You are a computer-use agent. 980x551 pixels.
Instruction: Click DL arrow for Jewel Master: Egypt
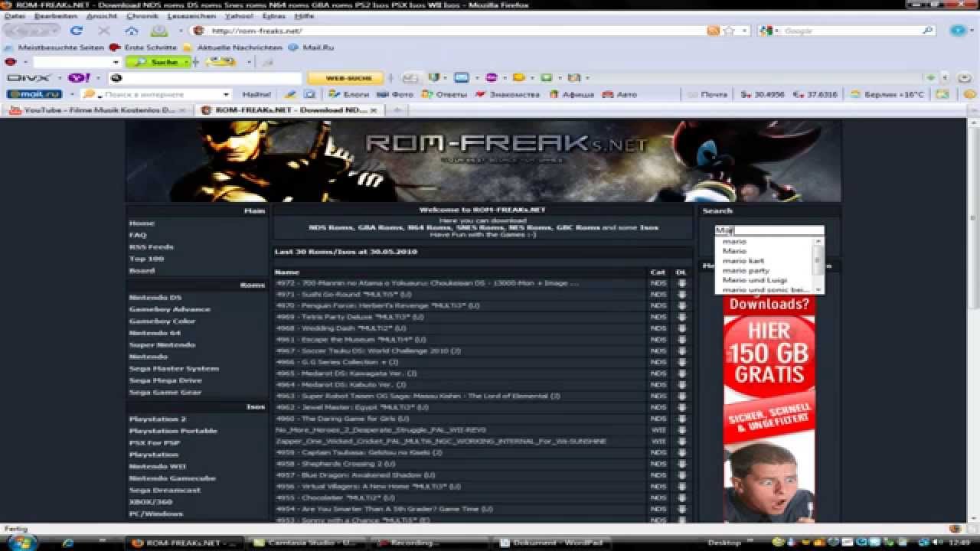coord(681,407)
